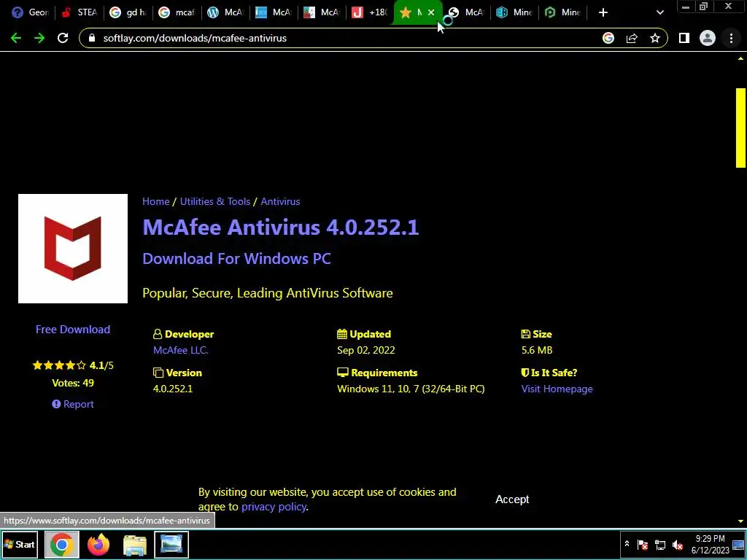The height and width of the screenshot is (560, 747).
Task: Click the muted volume tray icon
Action: click(x=678, y=544)
